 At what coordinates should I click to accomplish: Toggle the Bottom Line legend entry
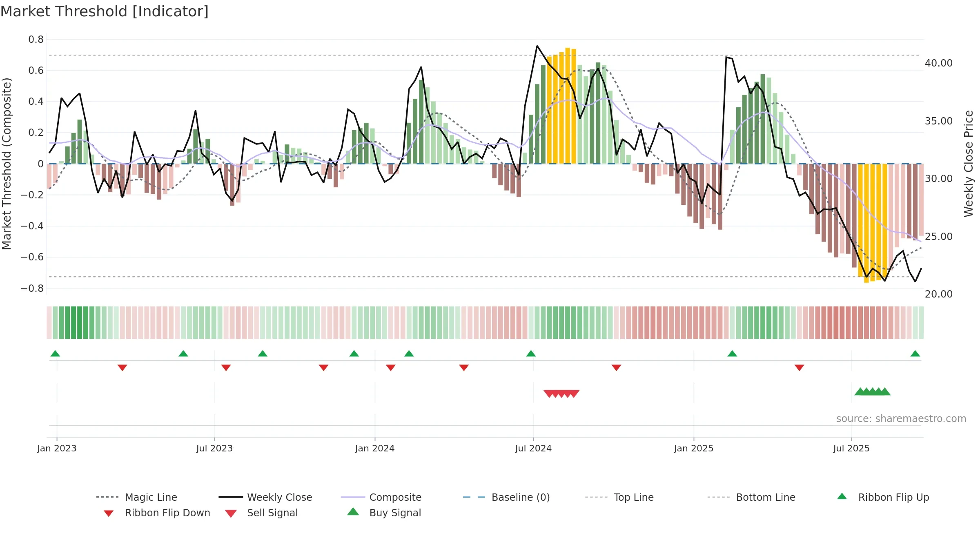pos(751,497)
